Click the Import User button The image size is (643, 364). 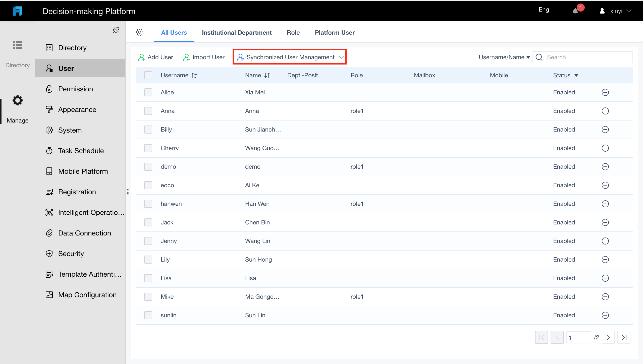coord(204,57)
